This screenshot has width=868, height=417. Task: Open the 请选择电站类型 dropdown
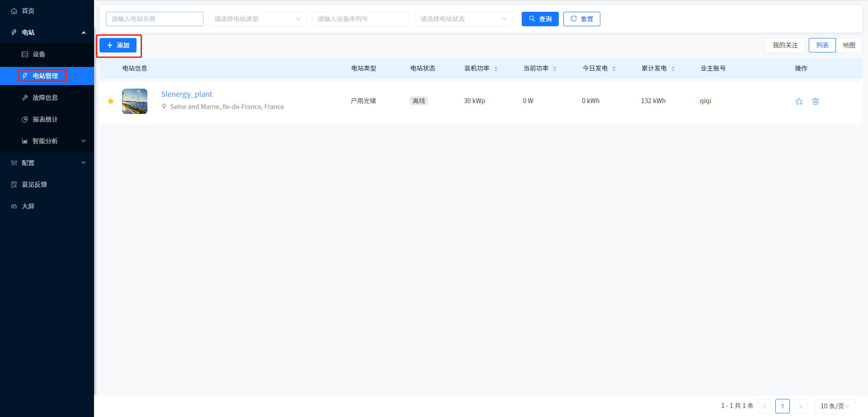pos(257,19)
